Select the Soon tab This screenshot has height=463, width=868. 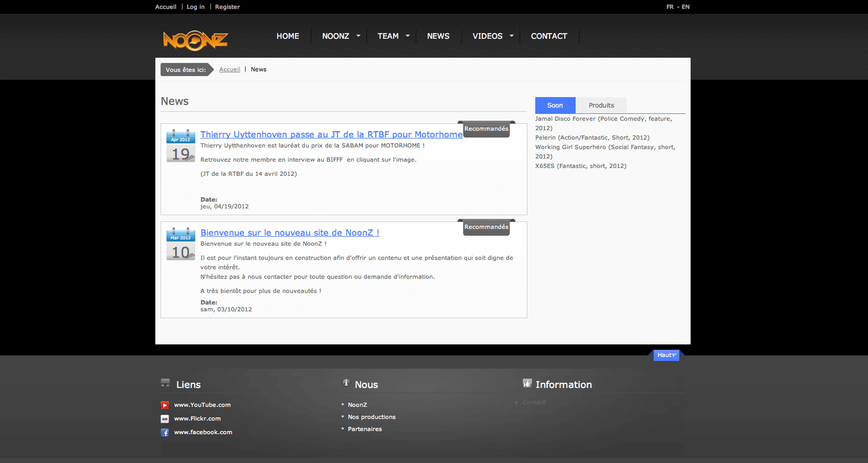554,105
